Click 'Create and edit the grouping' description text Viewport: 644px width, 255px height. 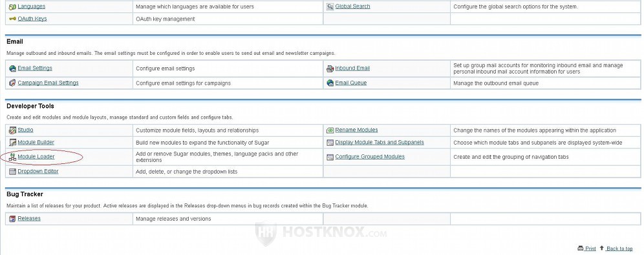click(x=511, y=157)
